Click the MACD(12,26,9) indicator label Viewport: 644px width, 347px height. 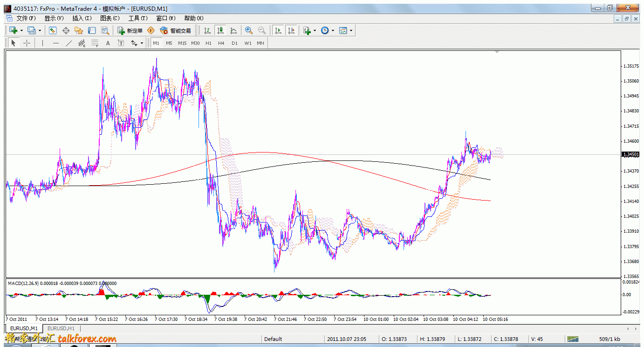[23, 283]
